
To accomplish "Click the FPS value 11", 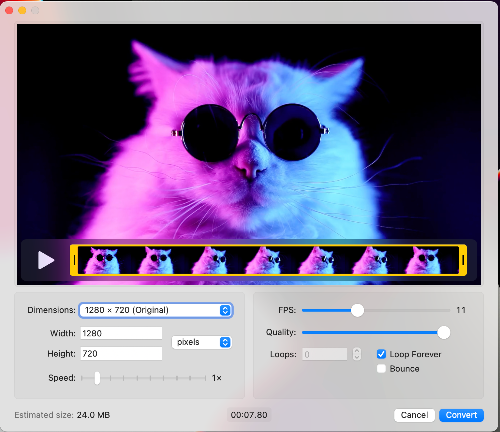I will tap(461, 310).
